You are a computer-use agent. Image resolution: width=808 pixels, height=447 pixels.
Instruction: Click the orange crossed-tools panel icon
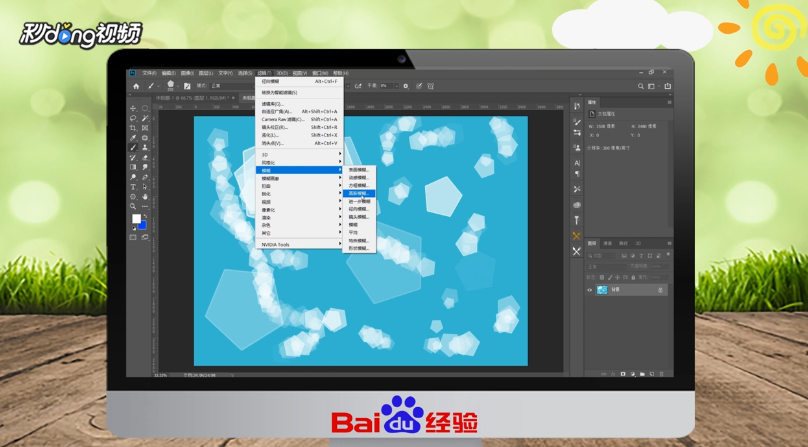tap(577, 236)
